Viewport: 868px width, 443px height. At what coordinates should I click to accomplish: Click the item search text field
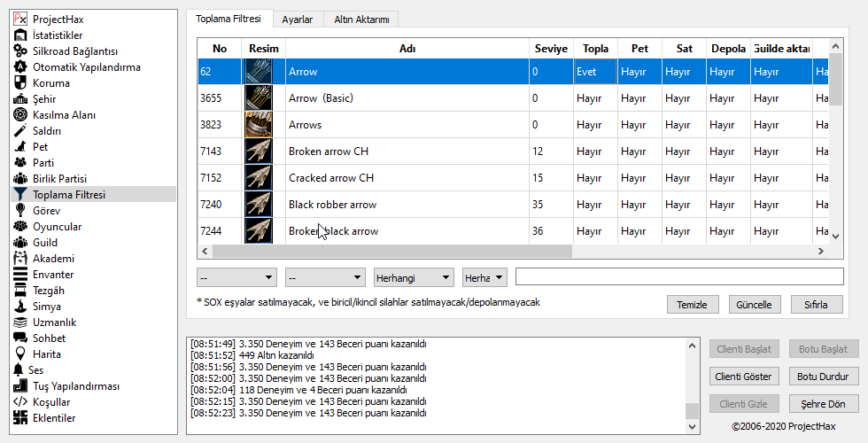[x=678, y=277]
